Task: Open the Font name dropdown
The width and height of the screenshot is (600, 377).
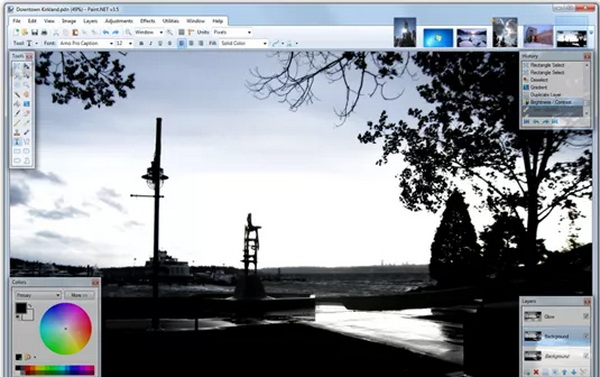Action: [86, 44]
